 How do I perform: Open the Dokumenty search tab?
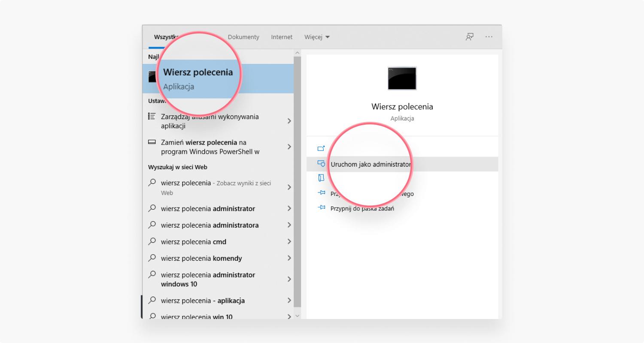(x=243, y=37)
